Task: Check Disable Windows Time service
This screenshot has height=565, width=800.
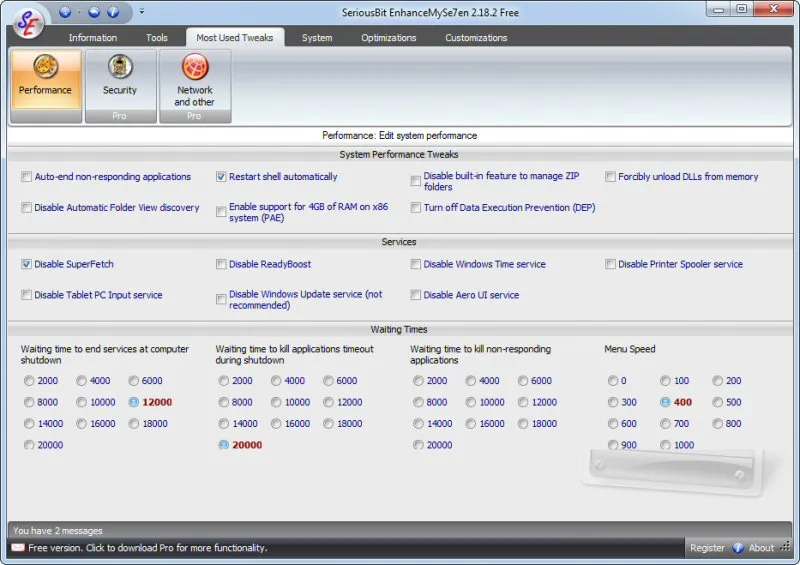Action: coord(415,264)
